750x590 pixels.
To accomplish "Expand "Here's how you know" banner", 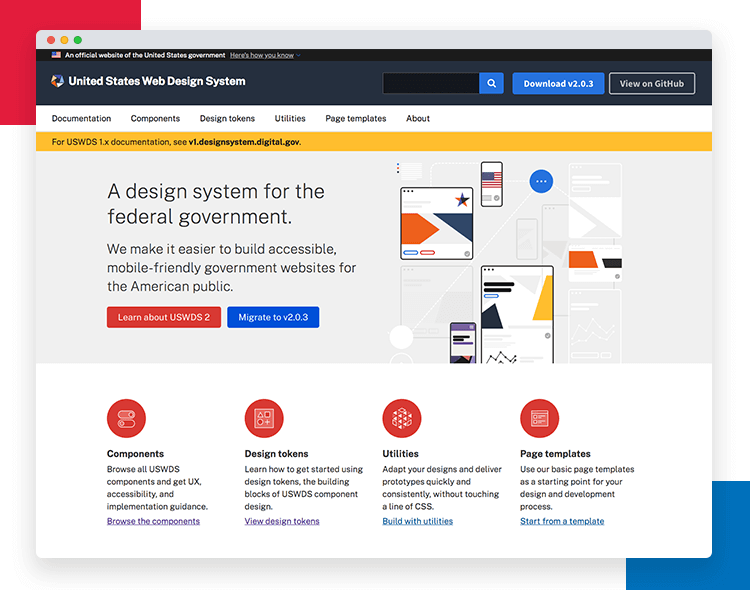I will tap(265, 55).
